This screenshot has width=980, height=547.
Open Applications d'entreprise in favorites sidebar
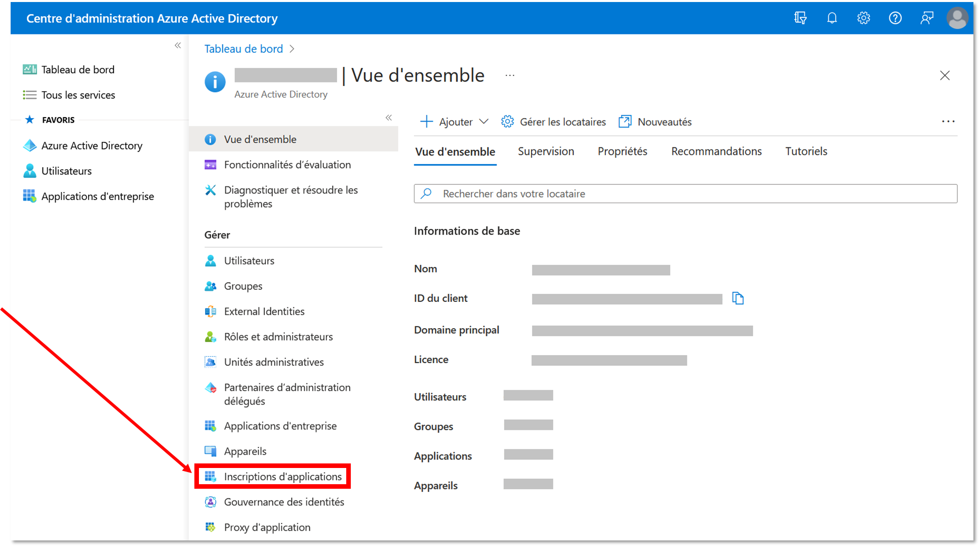89,196
